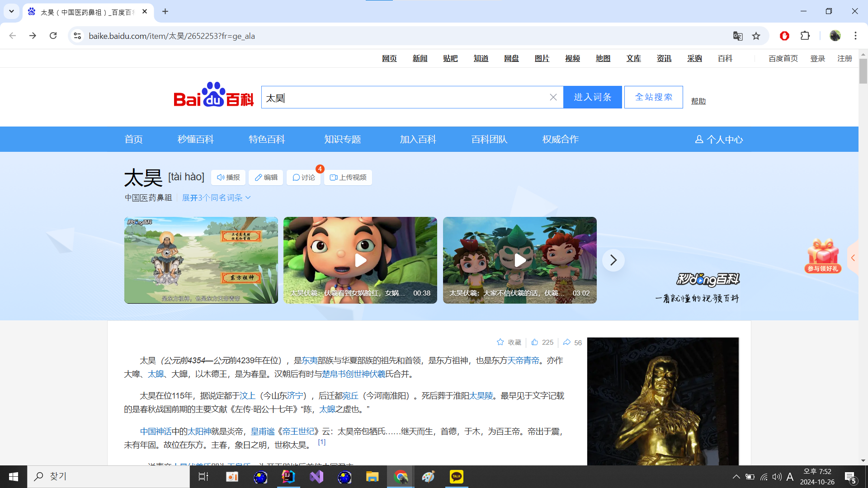Open a new browser tab
868x488 pixels.
[165, 12]
